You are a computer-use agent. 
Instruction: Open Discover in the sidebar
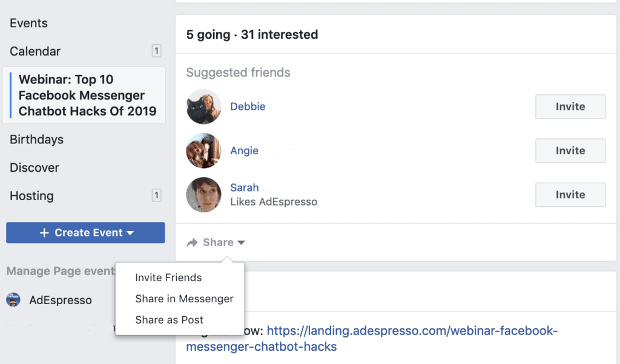pos(33,167)
